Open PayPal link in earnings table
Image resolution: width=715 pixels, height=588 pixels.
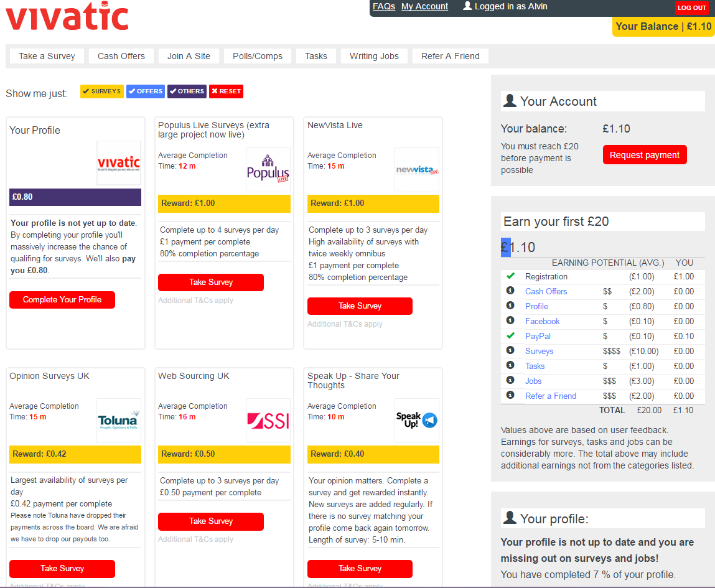pyautogui.click(x=538, y=336)
